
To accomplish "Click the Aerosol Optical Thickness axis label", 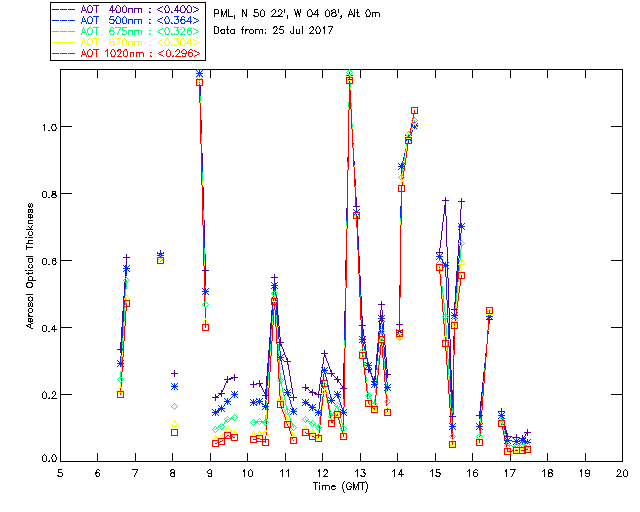I will tap(30, 266).
